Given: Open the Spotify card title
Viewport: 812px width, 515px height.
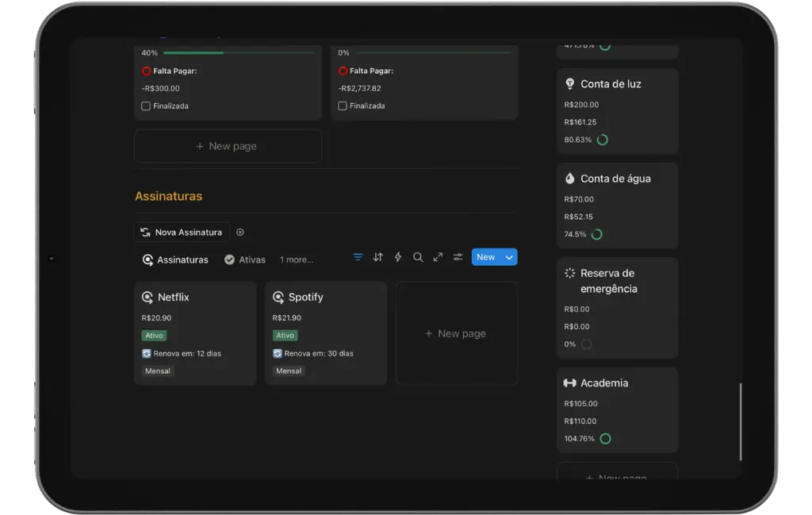Looking at the screenshot, I should [305, 297].
